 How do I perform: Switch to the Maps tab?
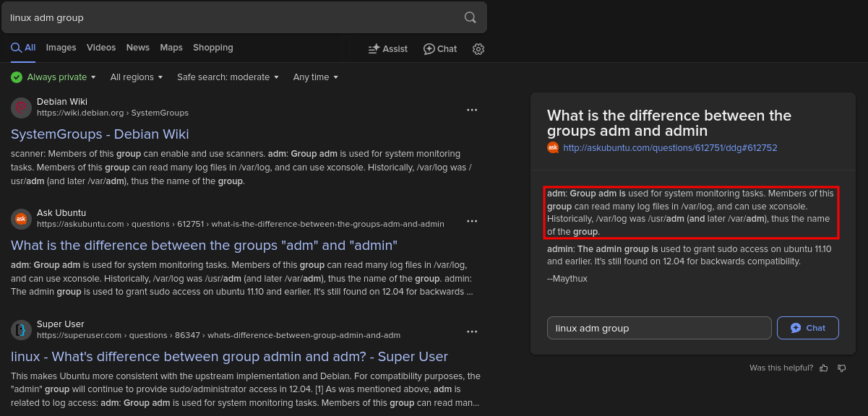point(171,48)
